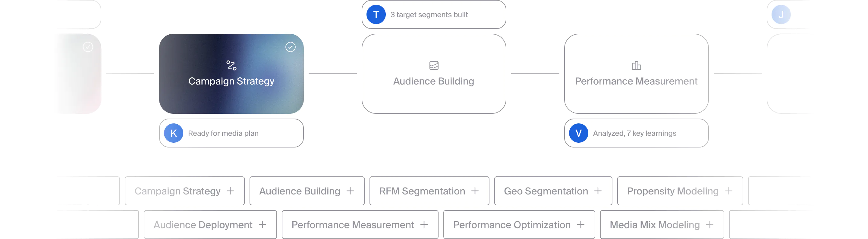Click the faded J avatar in top right
Image resolution: width=868 pixels, height=239 pixels.
(x=781, y=14)
